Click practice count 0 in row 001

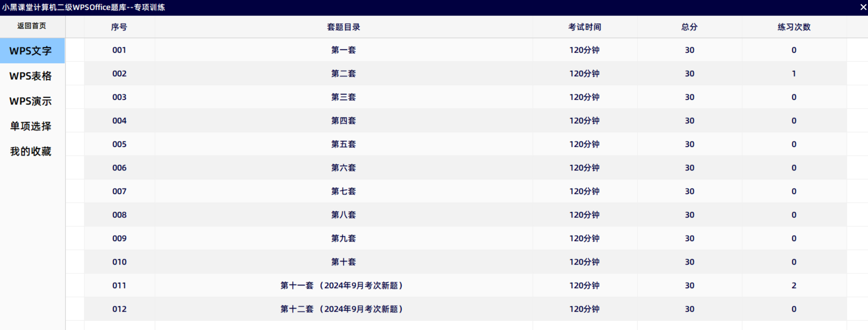[794, 50]
